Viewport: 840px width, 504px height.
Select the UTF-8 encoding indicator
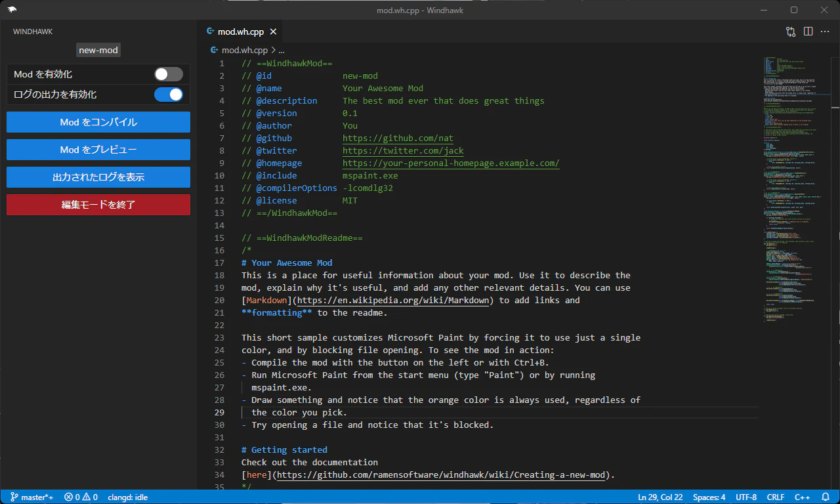point(746,497)
